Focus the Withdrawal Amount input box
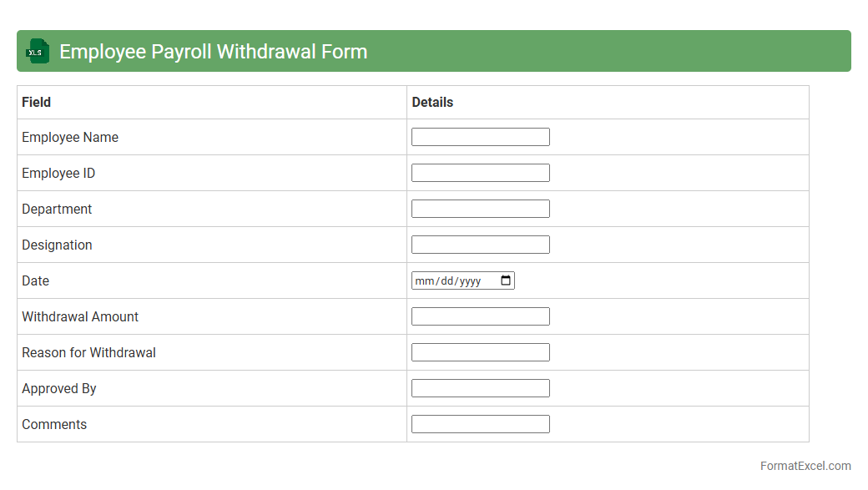 (x=480, y=316)
